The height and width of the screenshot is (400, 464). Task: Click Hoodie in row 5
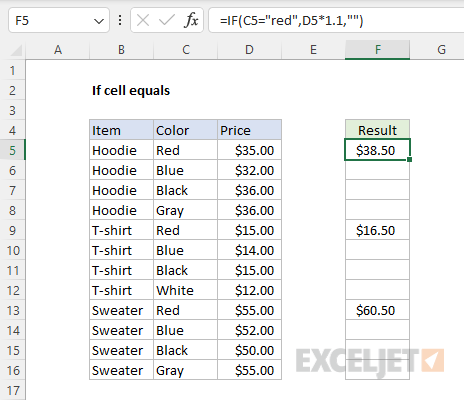click(x=121, y=150)
